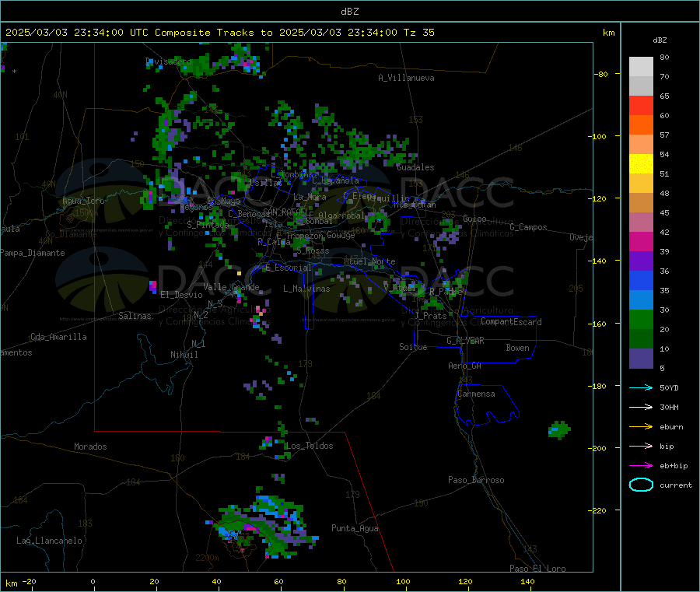Click the cyan current ellipse icon
Image resolution: width=700 pixels, height=592 pixels.
point(641,485)
